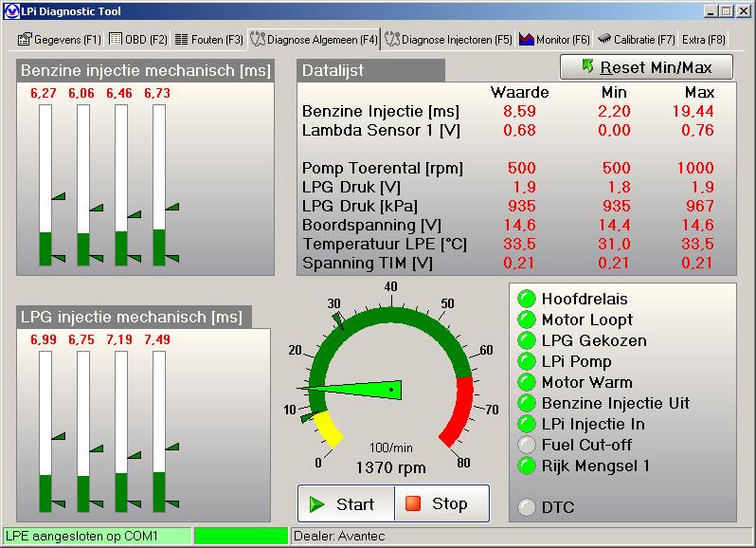The width and height of the screenshot is (756, 548).
Task: Click the Gegevens tab notepad icon
Action: pyautogui.click(x=25, y=39)
